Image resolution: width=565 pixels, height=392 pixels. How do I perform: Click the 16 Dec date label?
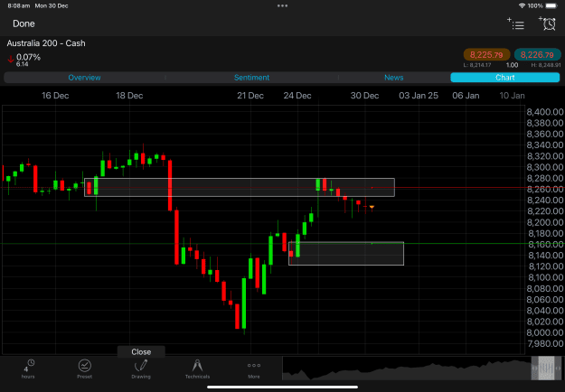55,96
